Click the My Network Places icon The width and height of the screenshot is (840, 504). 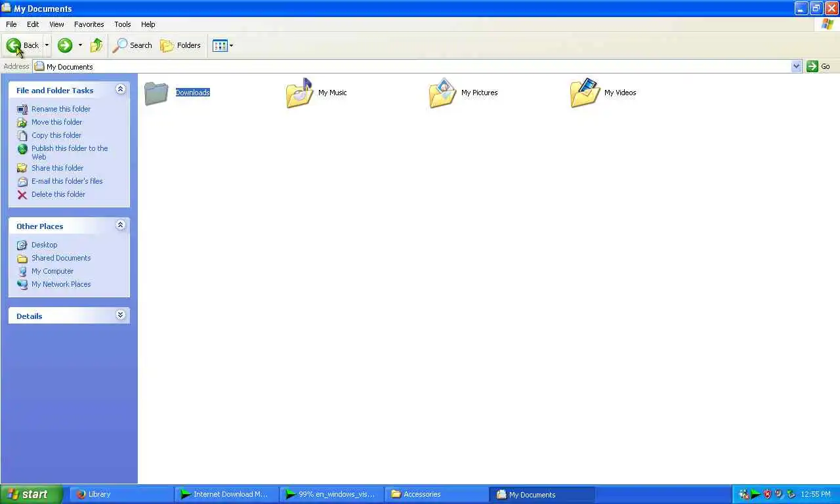pos(22,284)
